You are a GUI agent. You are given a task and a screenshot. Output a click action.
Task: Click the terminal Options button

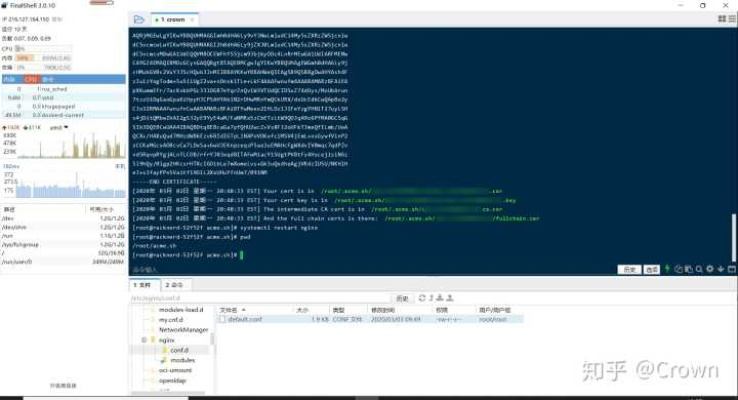point(651,269)
